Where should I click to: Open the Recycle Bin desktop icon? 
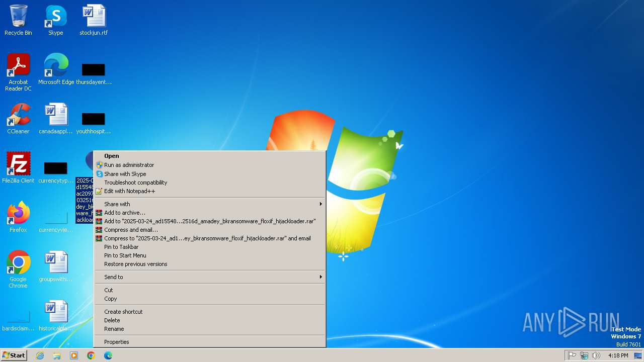18,20
